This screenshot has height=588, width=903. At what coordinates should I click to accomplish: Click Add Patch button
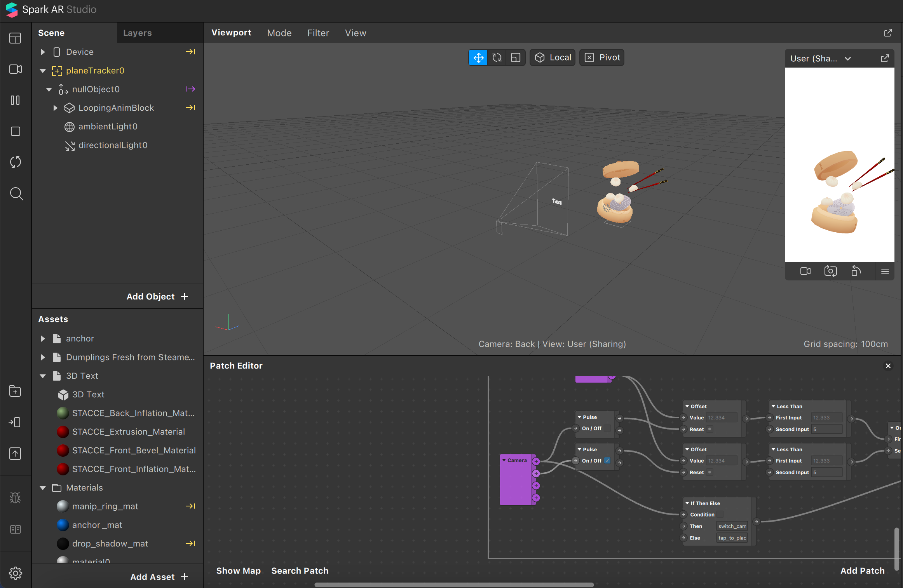coord(862,571)
